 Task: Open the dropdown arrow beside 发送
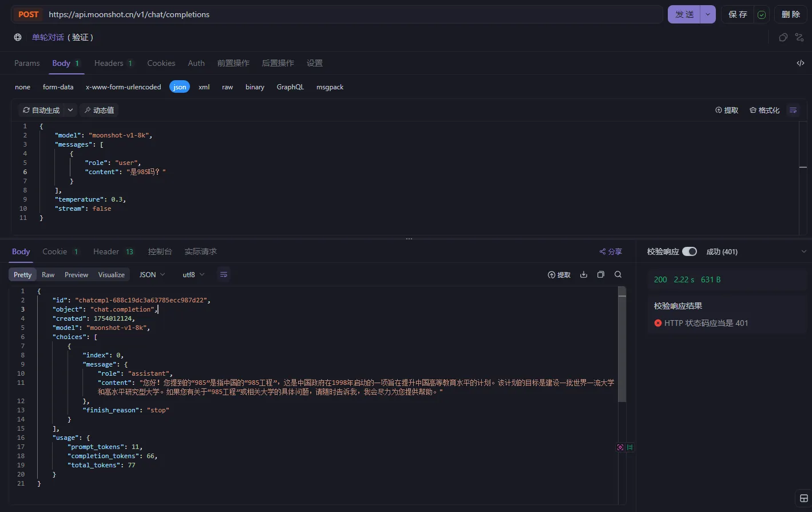point(708,14)
